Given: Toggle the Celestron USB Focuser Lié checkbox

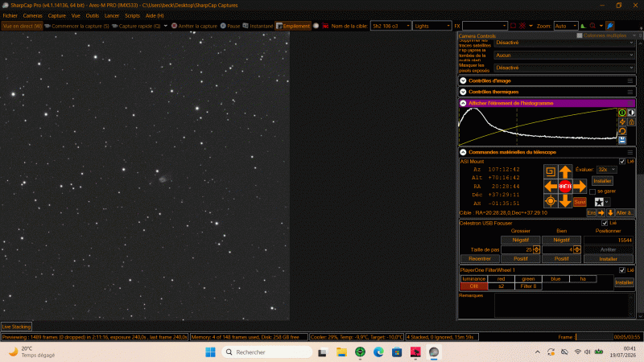Looking at the screenshot, I should (x=605, y=224).
